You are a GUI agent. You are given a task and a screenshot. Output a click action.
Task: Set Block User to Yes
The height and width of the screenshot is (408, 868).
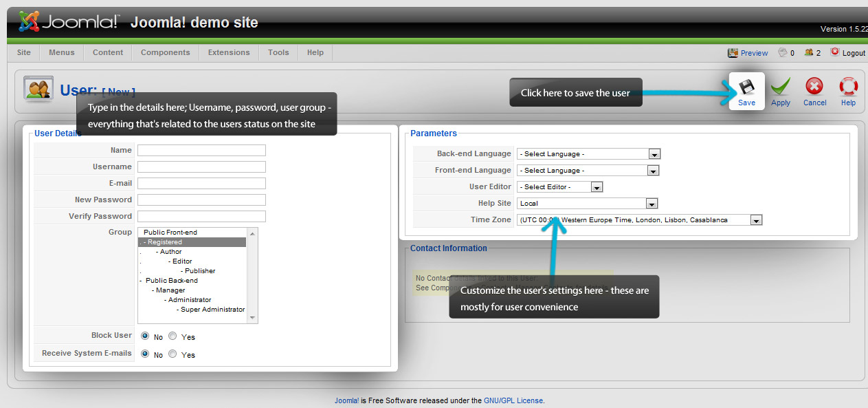coord(173,336)
